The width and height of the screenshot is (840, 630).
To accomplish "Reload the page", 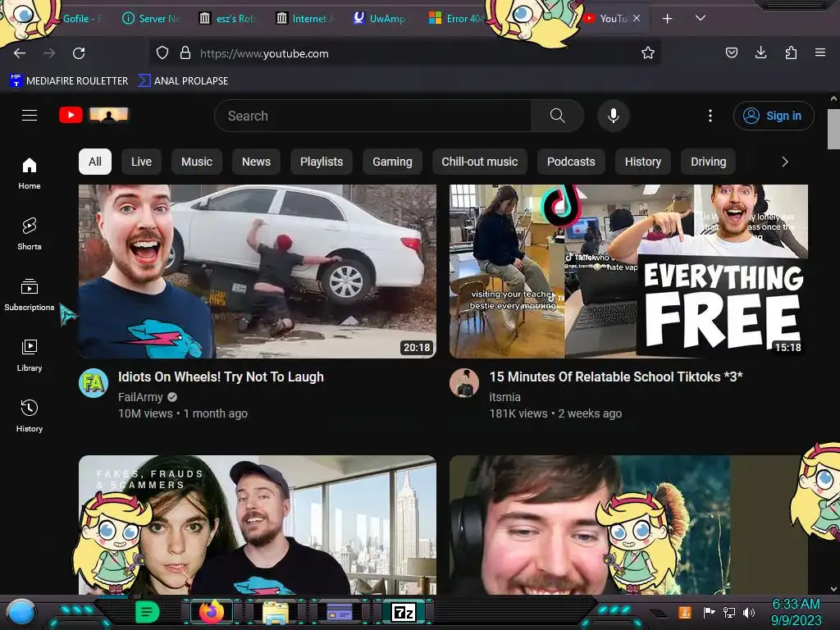I will [79, 53].
